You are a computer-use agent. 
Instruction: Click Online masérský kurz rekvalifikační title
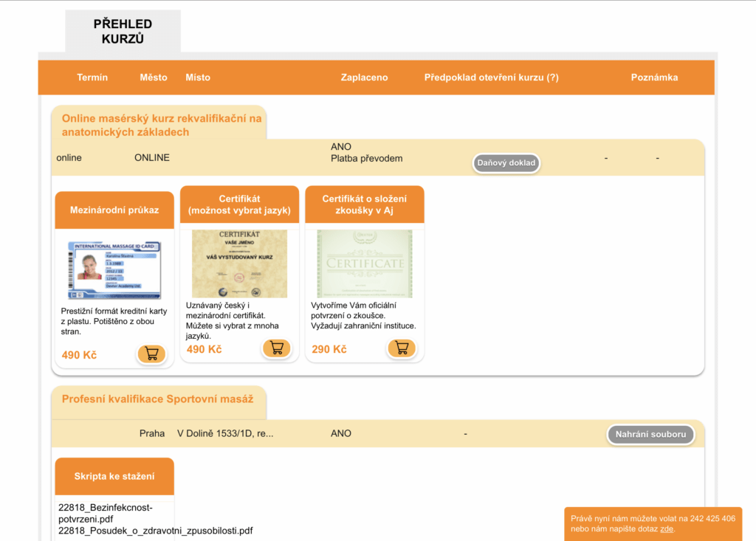(x=161, y=125)
